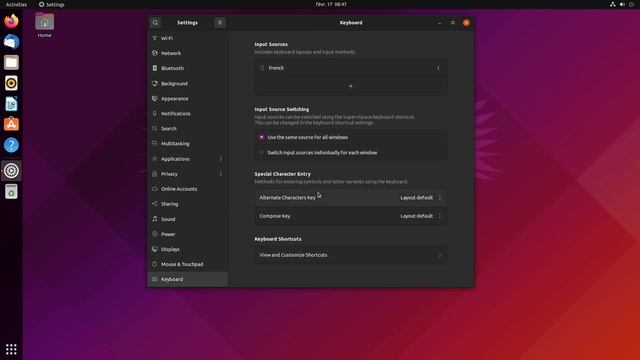Click the Bluetooth sidebar icon

pyautogui.click(x=155, y=68)
